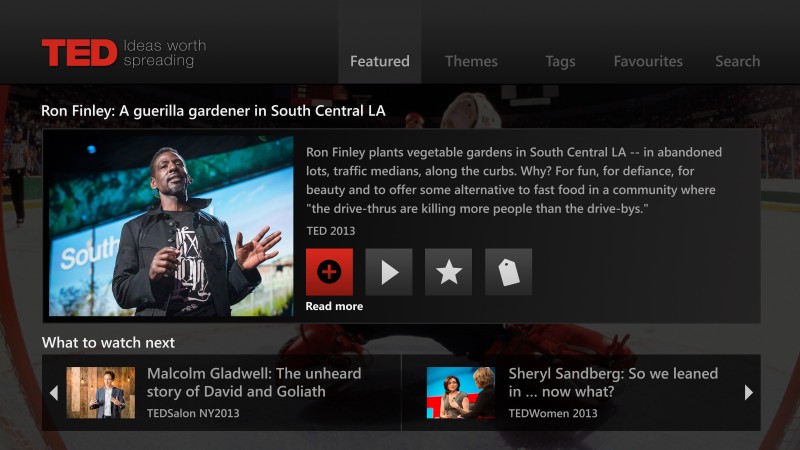Show previous talks with left arrow

coord(54,393)
